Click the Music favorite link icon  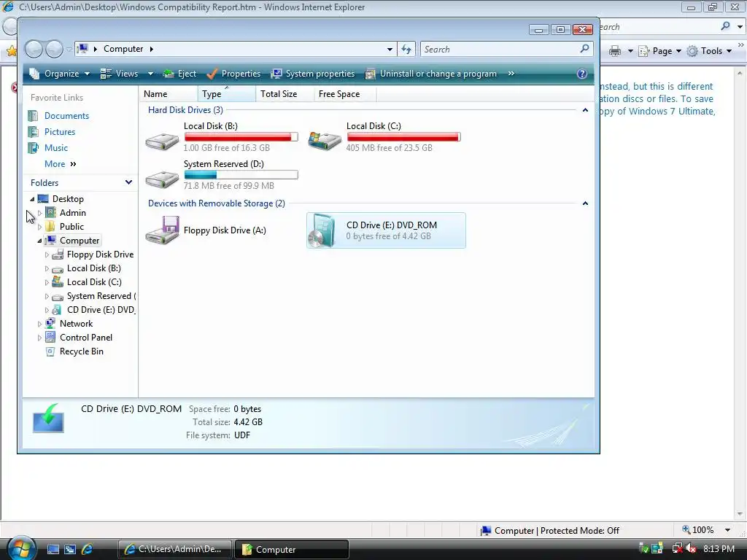click(34, 148)
